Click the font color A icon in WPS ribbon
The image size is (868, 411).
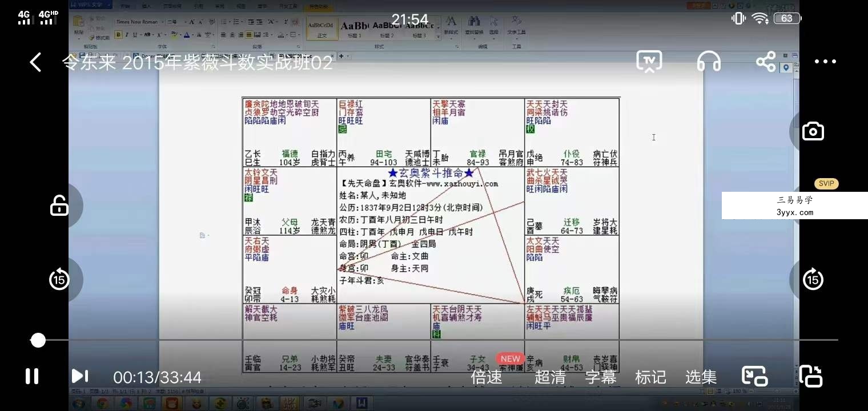186,35
